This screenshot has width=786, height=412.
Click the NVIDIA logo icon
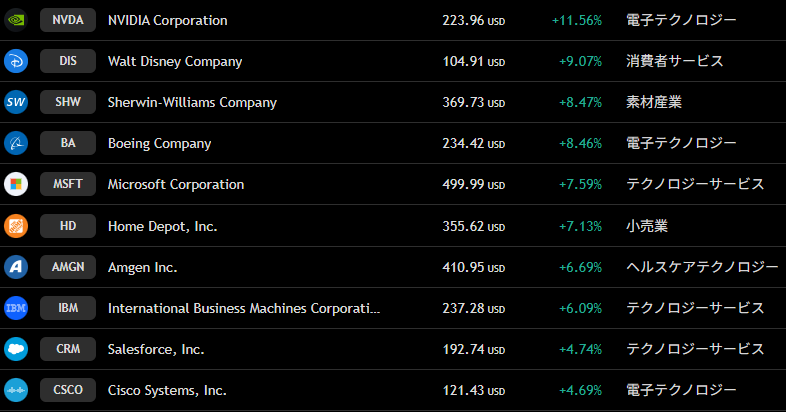16,20
